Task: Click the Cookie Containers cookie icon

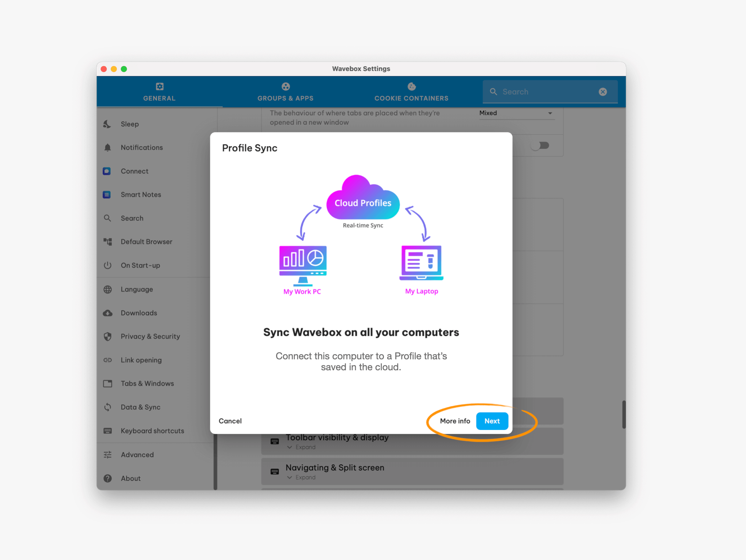Action: [x=411, y=86]
